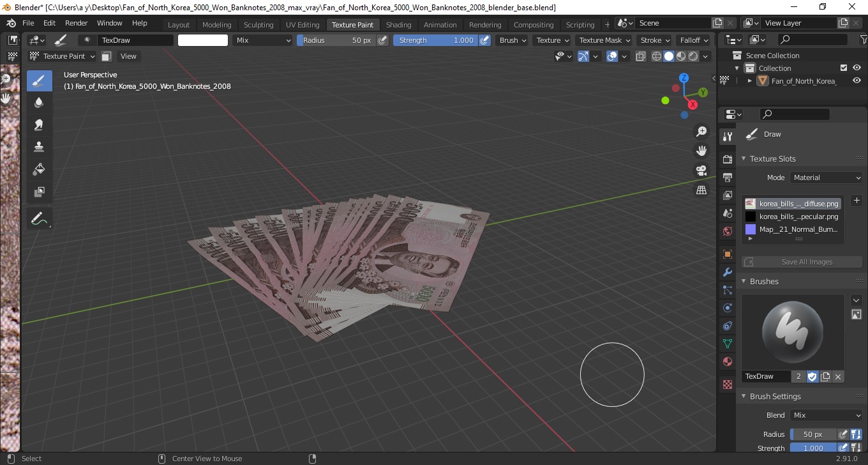Open the Scene properties tab

click(x=727, y=213)
